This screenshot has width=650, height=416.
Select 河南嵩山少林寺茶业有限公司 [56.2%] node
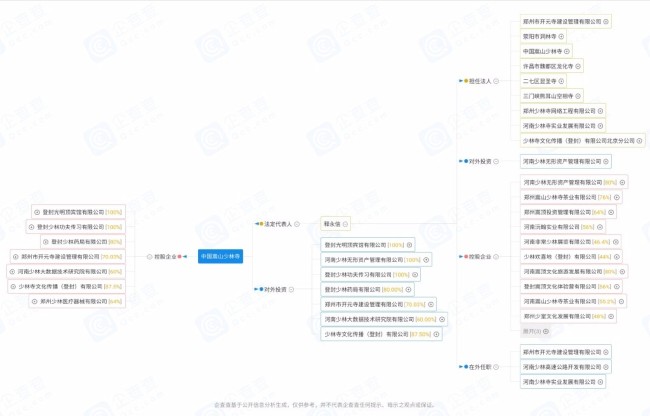[x=573, y=302]
